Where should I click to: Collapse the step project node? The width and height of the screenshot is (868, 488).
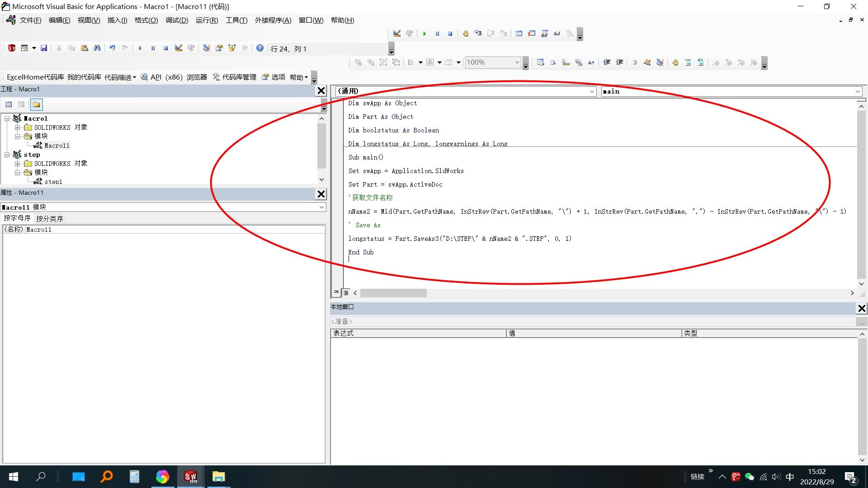[7, 155]
